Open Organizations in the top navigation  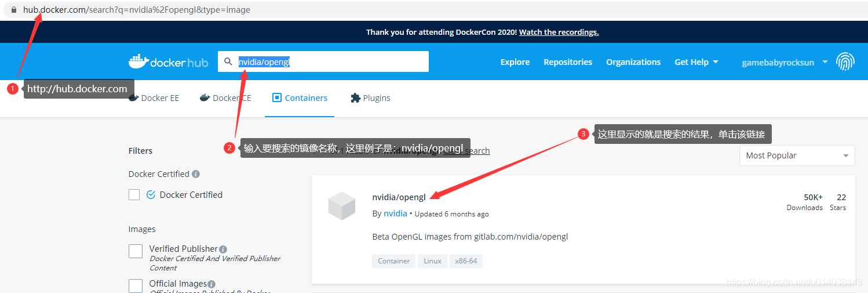[633, 62]
